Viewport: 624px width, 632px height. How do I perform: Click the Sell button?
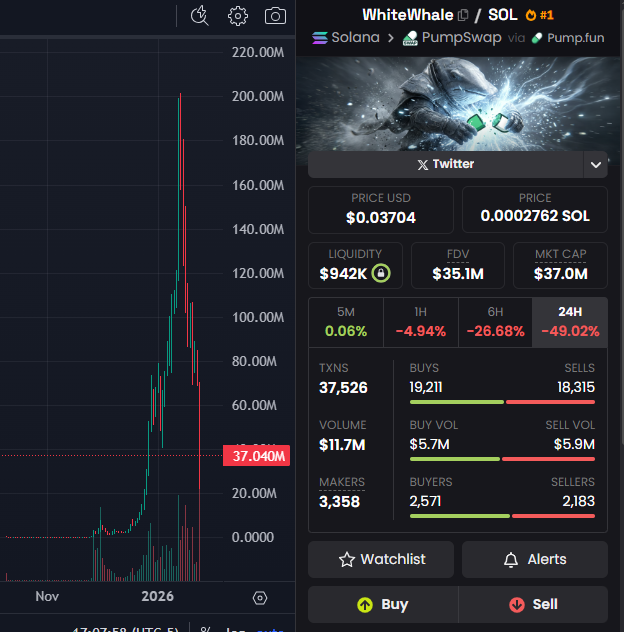pyautogui.click(x=533, y=605)
